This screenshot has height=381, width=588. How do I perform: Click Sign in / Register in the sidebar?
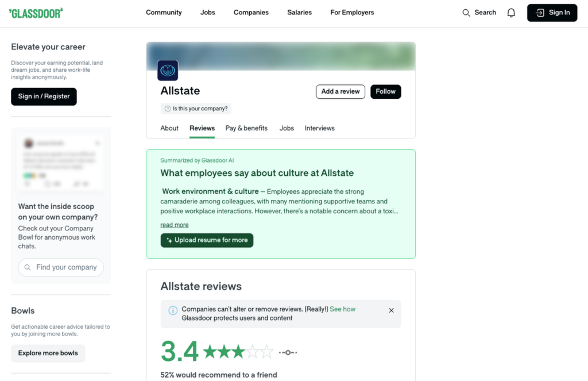point(44,97)
